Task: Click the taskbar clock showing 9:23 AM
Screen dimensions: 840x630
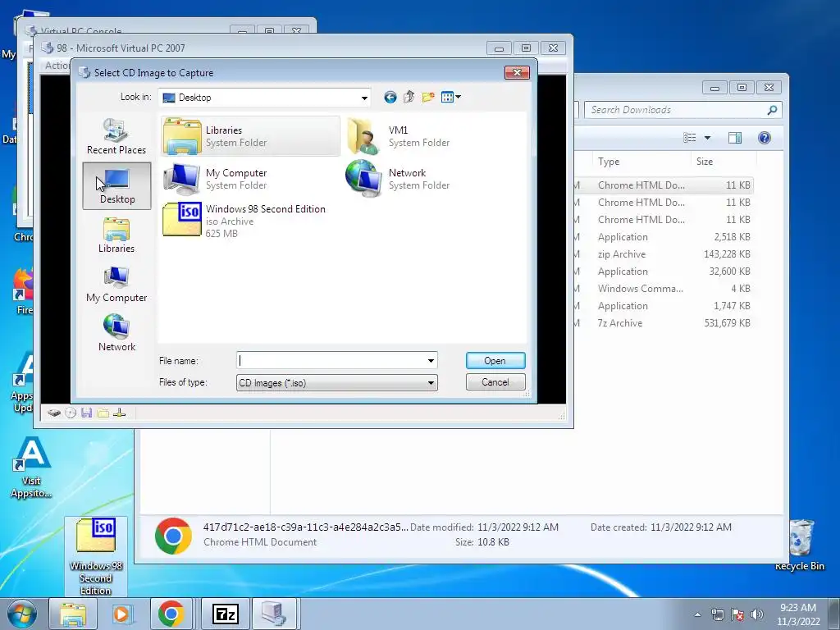Action: pyautogui.click(x=798, y=614)
